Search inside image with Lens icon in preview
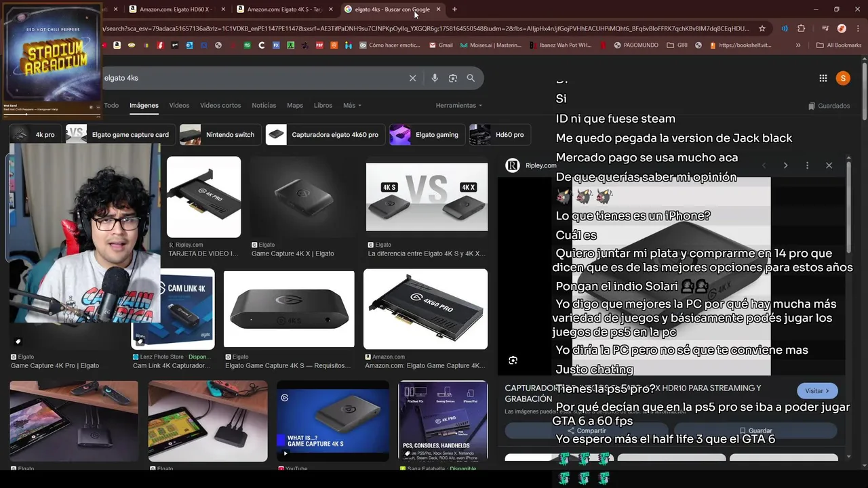The image size is (868, 488). (x=513, y=361)
